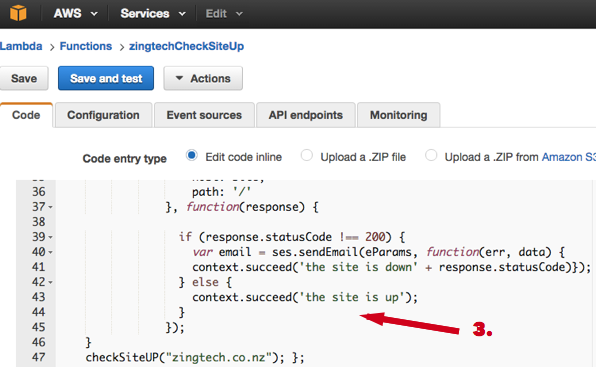
Task: Switch to Event sources tab
Action: click(x=204, y=115)
